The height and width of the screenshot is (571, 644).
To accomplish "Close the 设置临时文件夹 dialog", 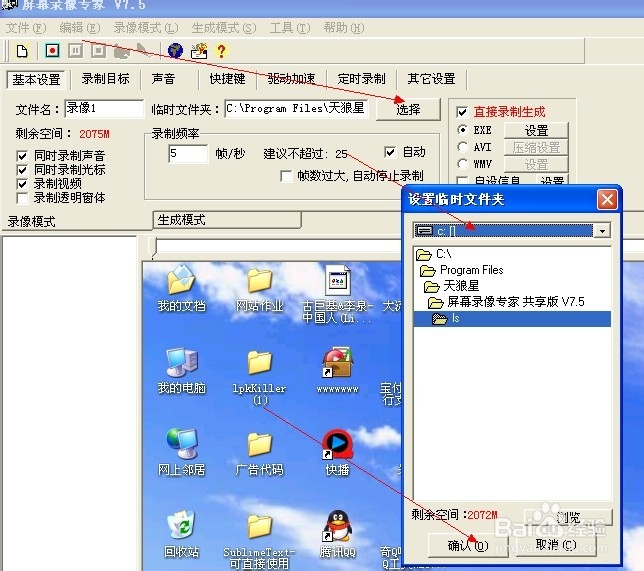I will (x=607, y=200).
